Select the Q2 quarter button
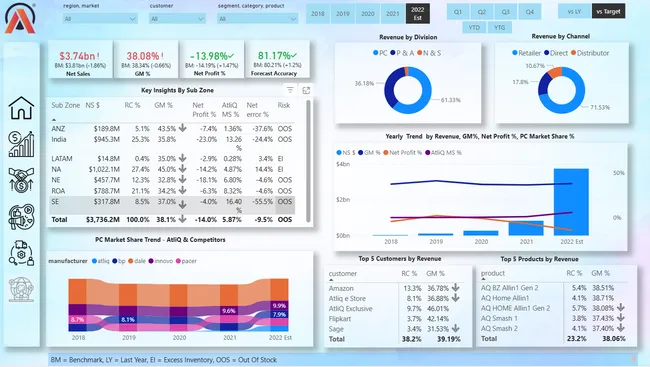650x367 pixels. click(482, 12)
